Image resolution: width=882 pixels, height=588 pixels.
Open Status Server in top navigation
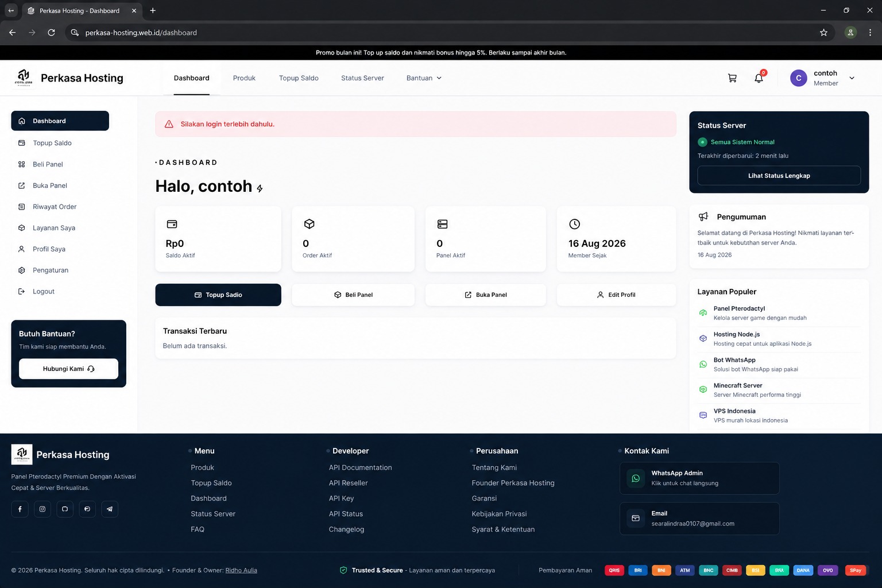point(362,78)
